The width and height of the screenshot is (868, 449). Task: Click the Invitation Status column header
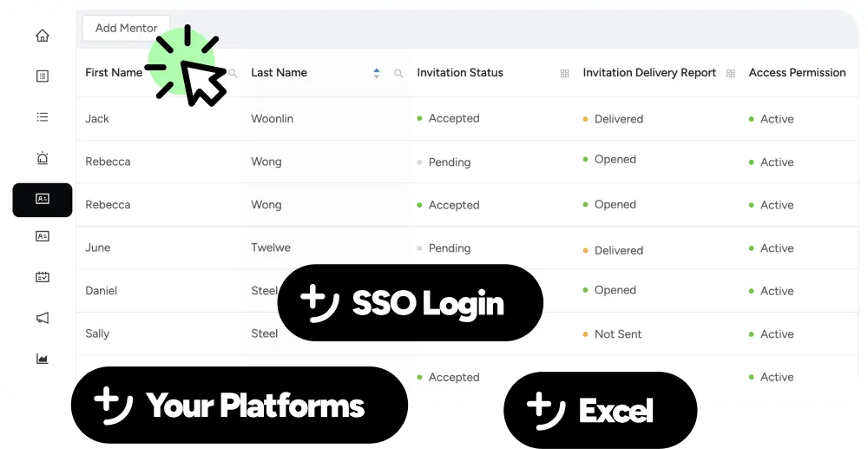460,73
